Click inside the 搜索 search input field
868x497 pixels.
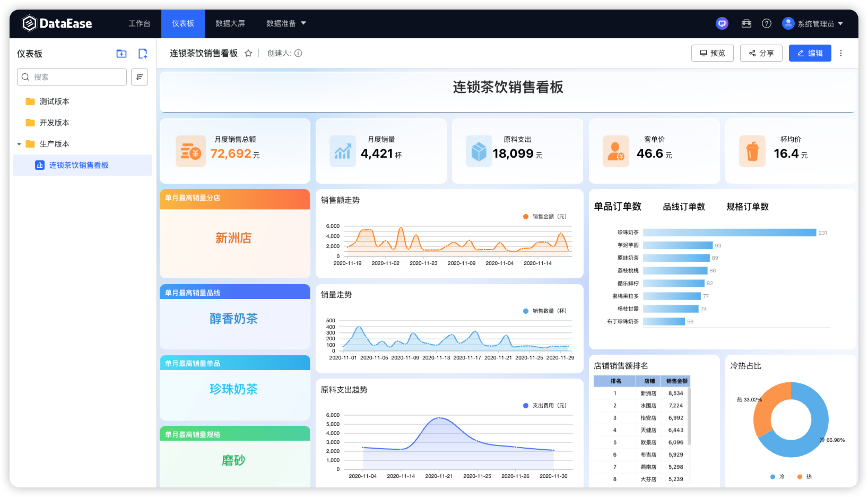click(72, 77)
